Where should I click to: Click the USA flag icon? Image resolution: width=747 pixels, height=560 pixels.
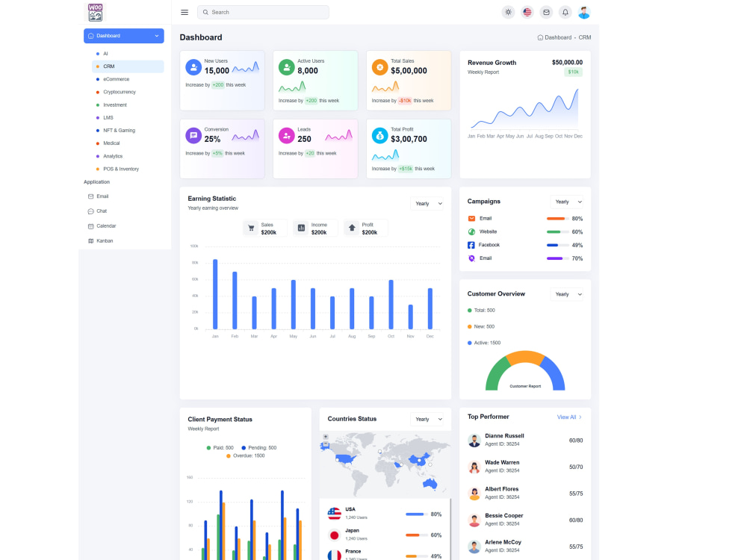pos(335,514)
